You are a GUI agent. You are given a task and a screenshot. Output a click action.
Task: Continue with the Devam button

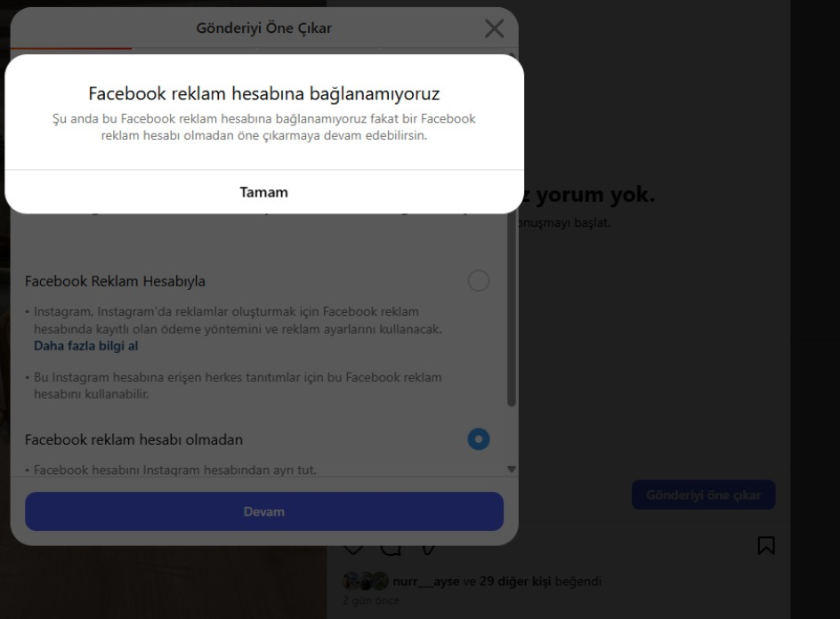(264, 511)
